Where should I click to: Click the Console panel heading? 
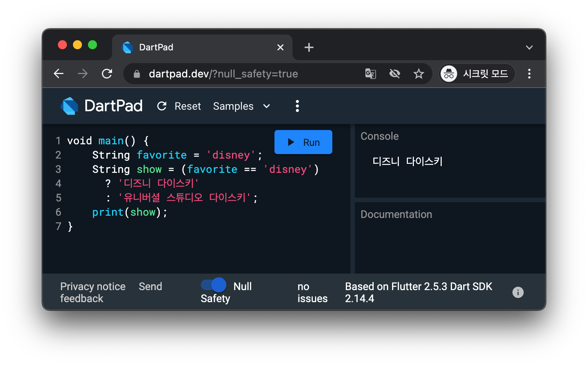coord(380,136)
